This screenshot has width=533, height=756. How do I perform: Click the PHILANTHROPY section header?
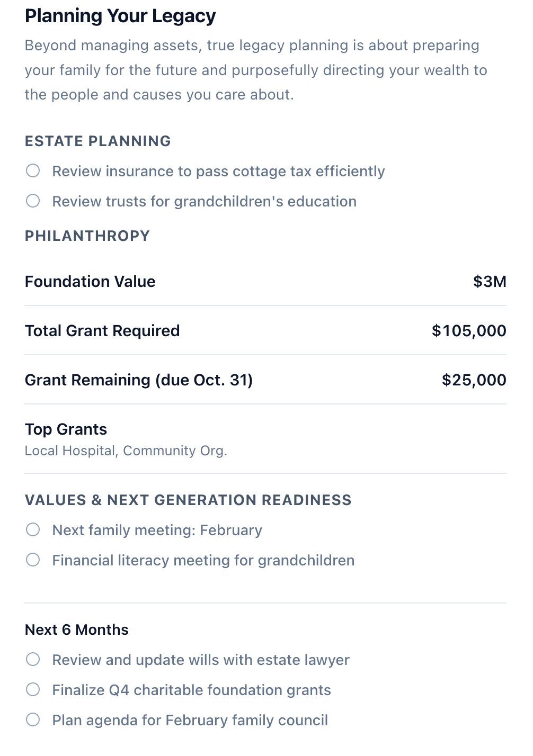point(87,236)
